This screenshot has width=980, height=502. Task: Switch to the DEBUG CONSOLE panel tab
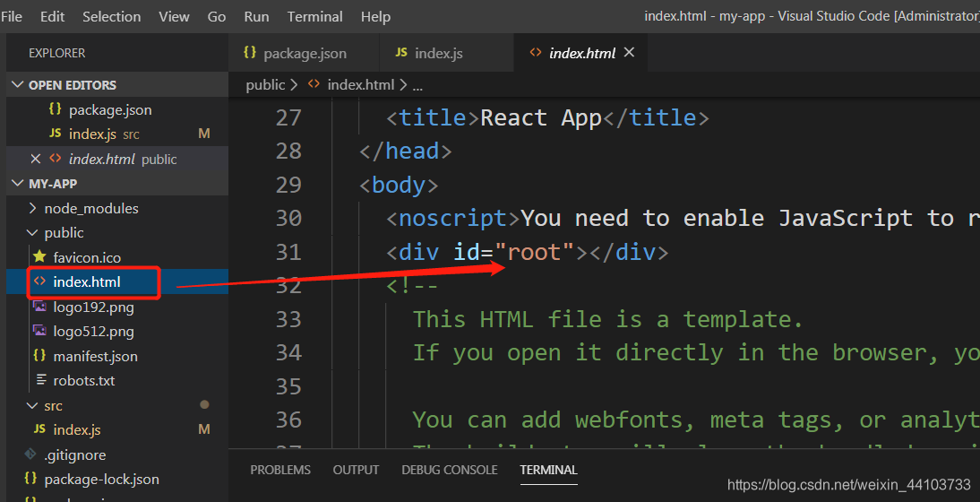point(450,470)
